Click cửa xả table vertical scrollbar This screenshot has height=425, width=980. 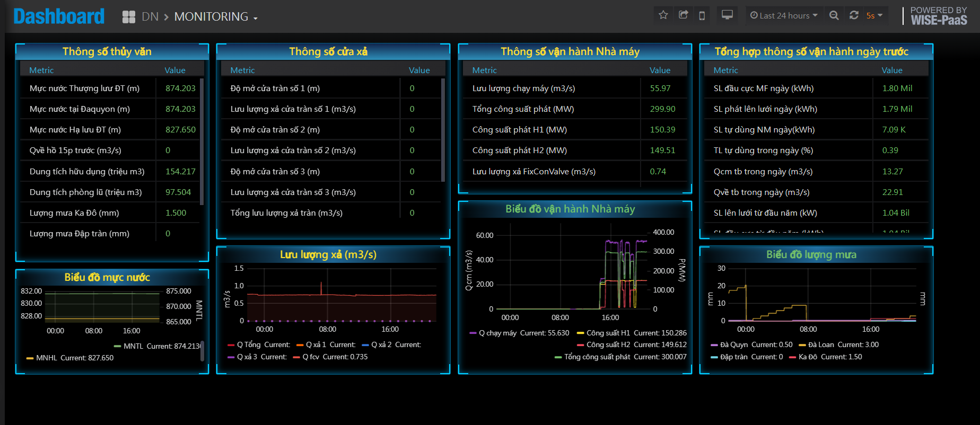coord(443,130)
